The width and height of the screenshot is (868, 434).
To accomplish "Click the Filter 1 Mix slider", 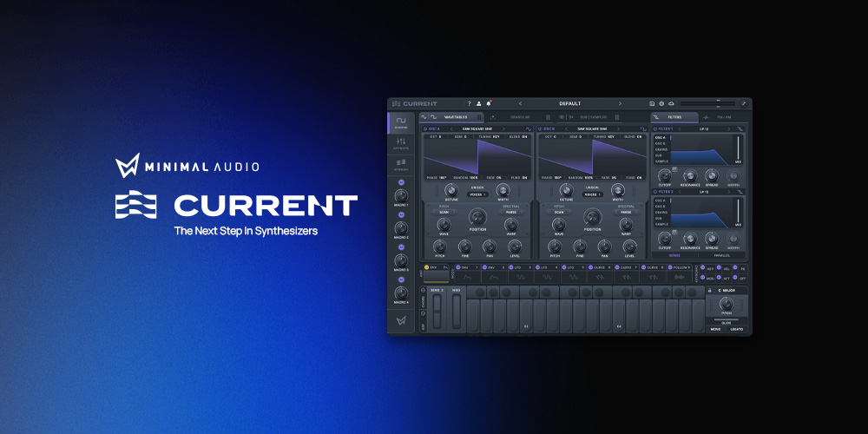I will coord(737,148).
